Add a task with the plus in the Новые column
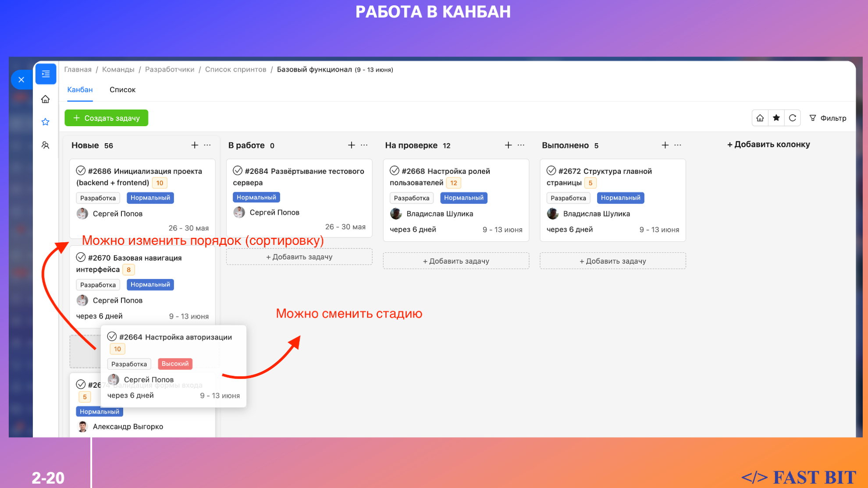868x488 pixels. pyautogui.click(x=195, y=145)
